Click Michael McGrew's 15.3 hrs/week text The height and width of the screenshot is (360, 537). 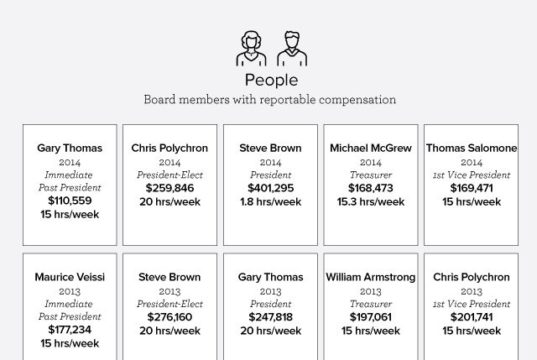[x=371, y=202]
